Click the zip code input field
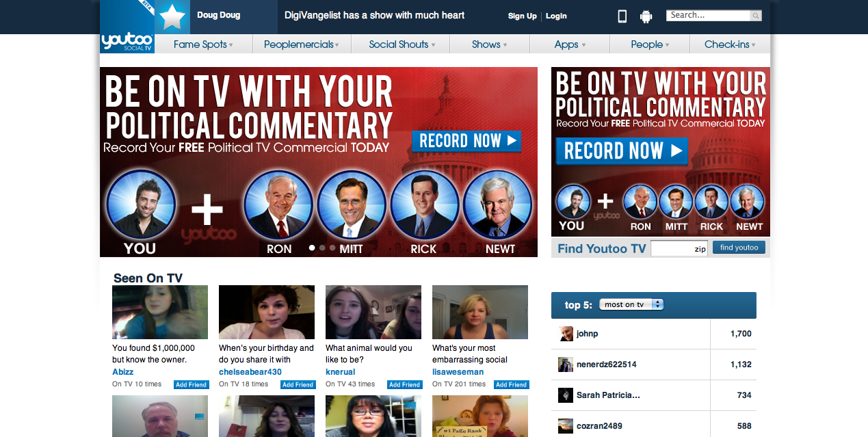 coord(679,249)
